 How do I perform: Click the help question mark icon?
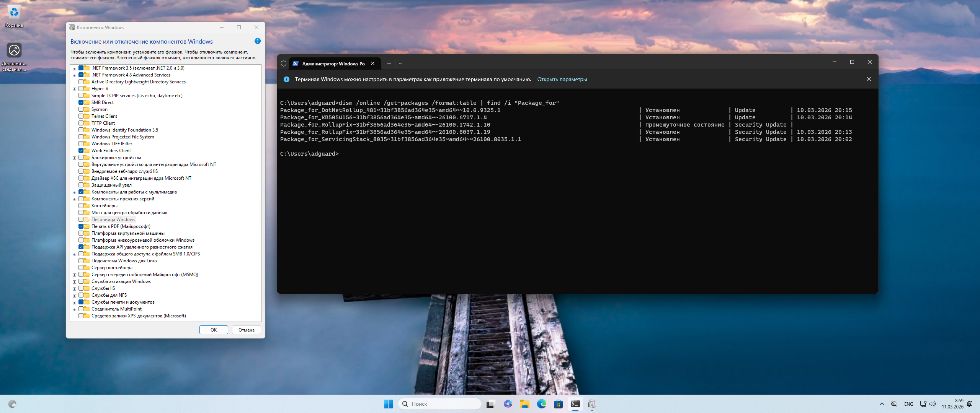point(258,41)
